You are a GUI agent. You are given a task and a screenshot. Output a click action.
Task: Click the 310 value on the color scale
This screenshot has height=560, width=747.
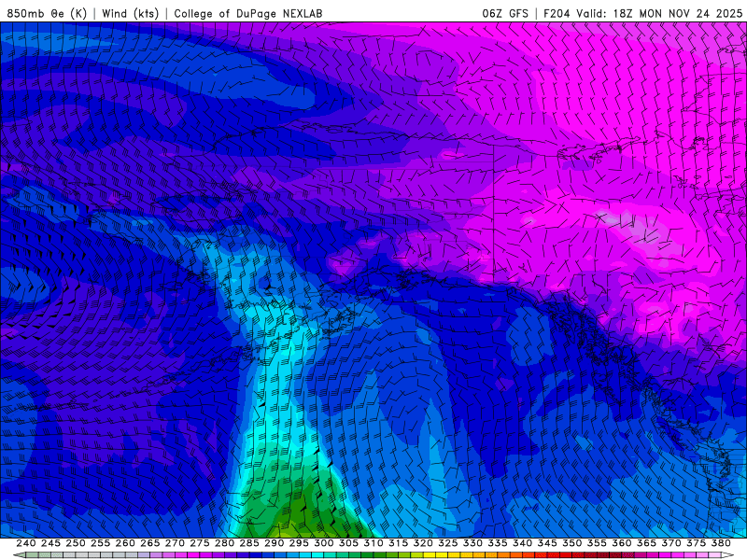pyautogui.click(x=373, y=543)
